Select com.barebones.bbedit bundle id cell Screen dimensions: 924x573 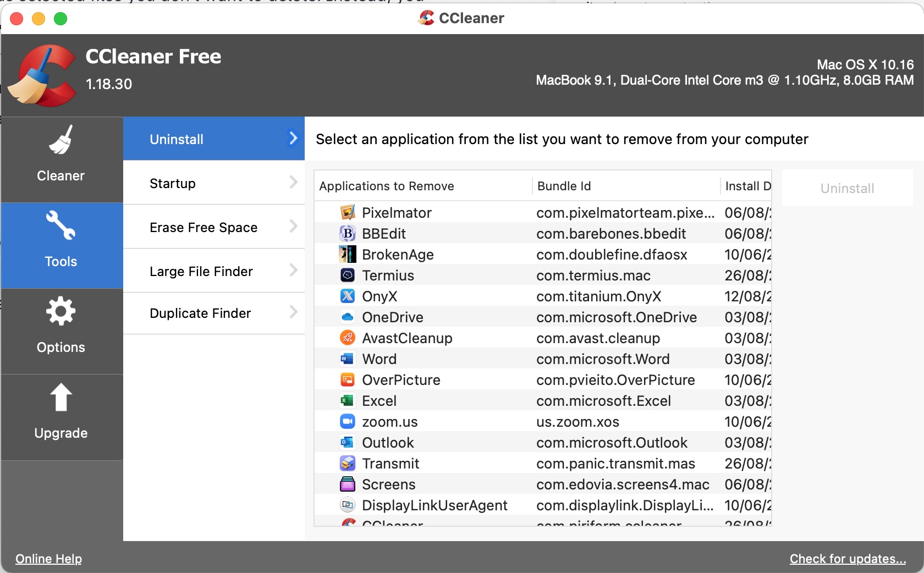coord(611,233)
